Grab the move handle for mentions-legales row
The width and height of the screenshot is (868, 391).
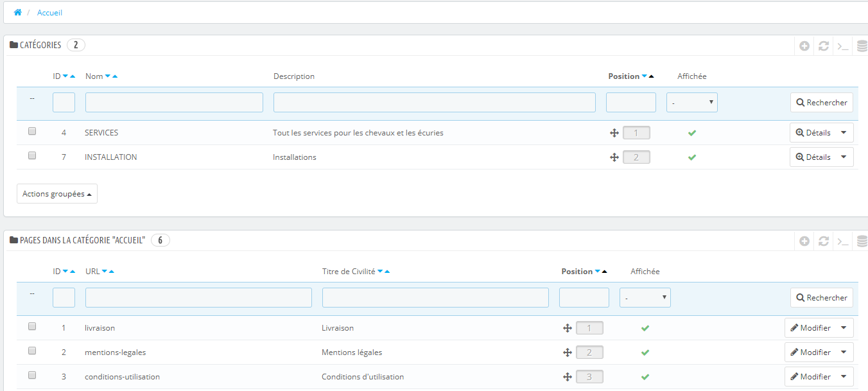pyautogui.click(x=567, y=352)
